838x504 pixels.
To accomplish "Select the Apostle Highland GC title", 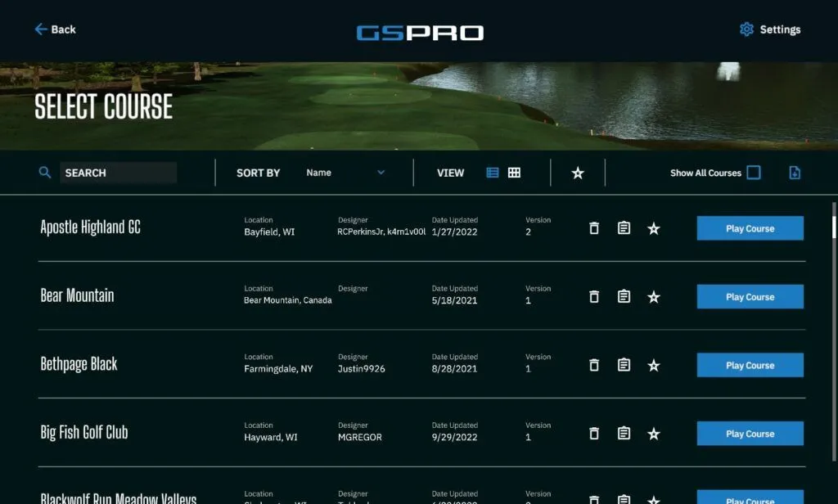I will (90, 227).
